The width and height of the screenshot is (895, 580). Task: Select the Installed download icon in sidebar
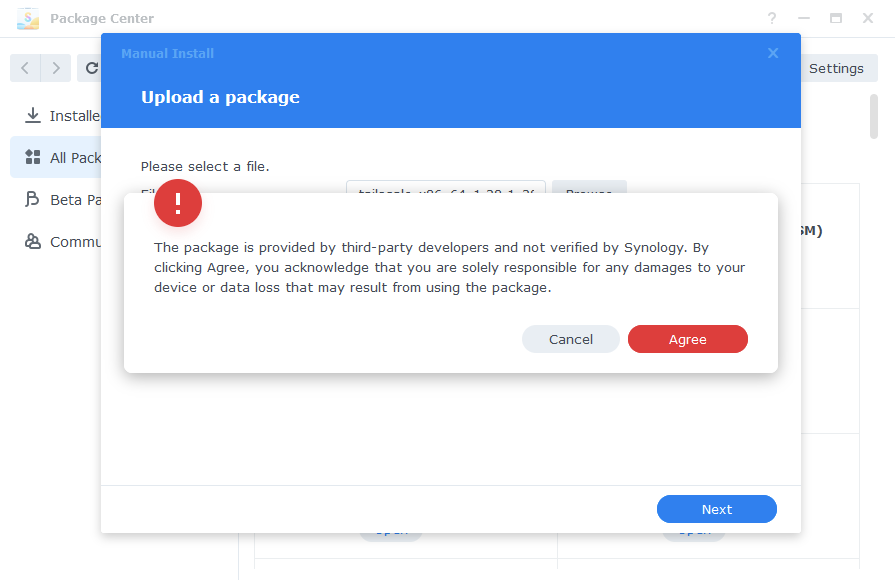33,115
